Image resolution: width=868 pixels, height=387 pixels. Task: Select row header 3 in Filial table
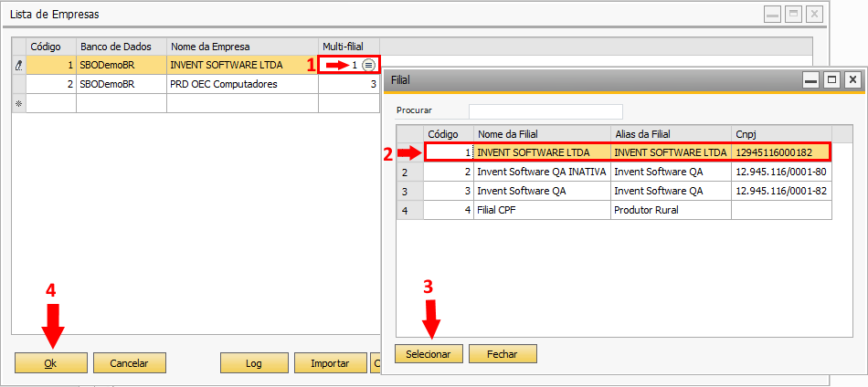pyautogui.click(x=410, y=192)
